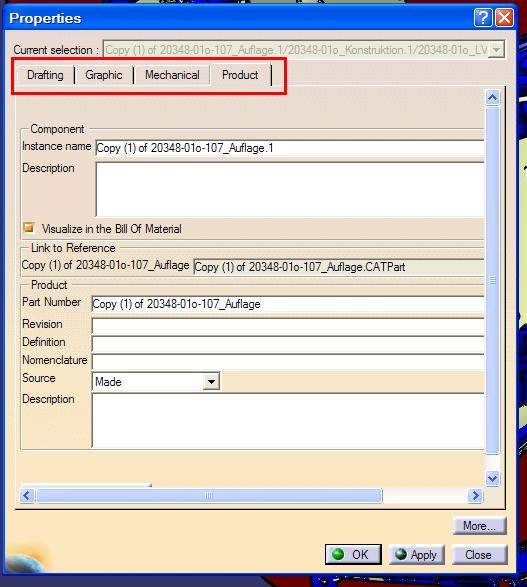Click the horizontal scrollbar left arrow
Screen dimensions: 527x587
coord(27,496)
